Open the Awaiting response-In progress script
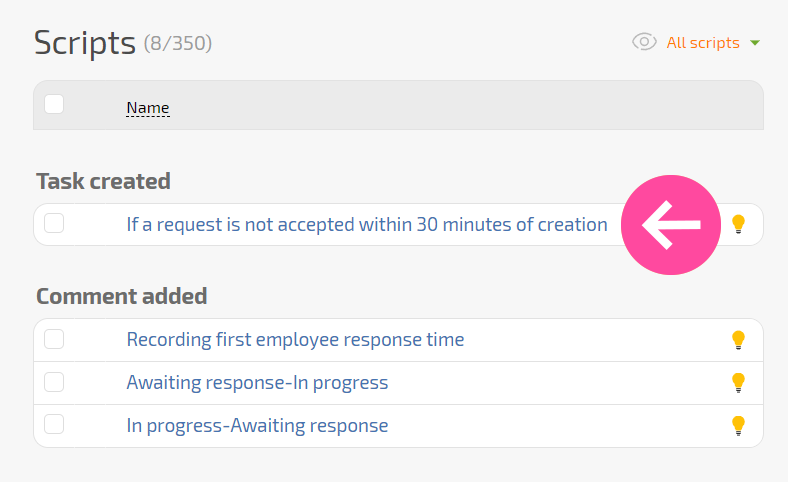The image size is (788, 482). tap(257, 382)
